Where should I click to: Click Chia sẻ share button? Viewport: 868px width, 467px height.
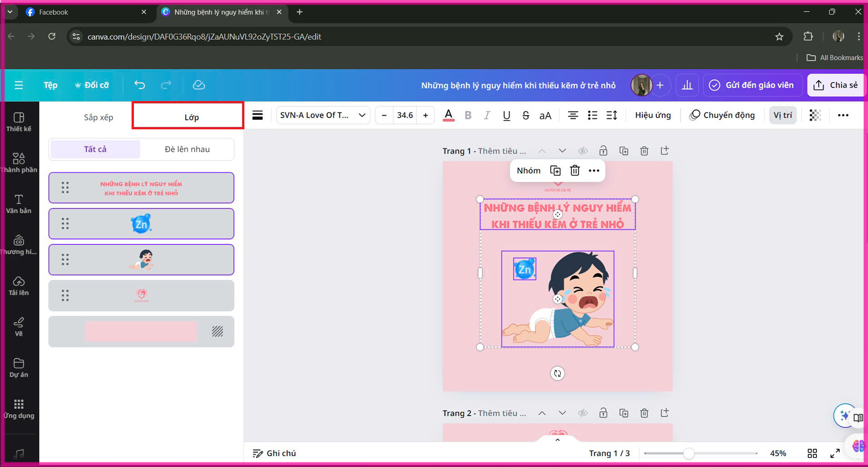tap(836, 85)
